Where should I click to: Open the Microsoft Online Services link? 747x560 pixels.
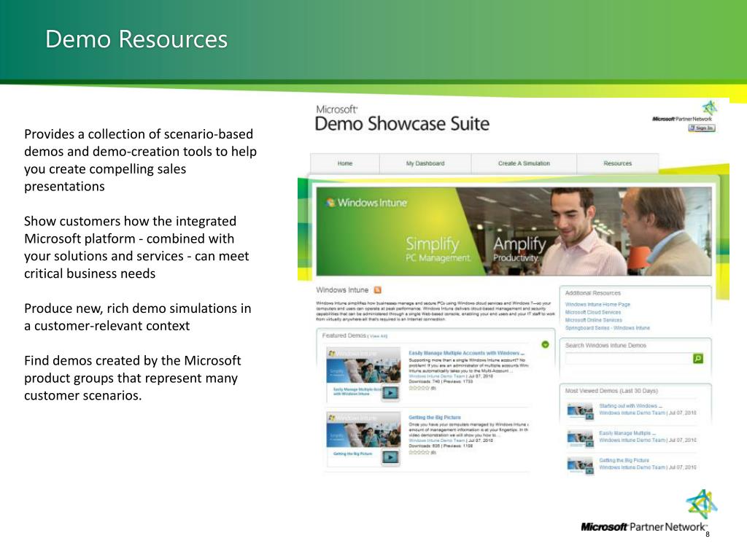point(594,320)
